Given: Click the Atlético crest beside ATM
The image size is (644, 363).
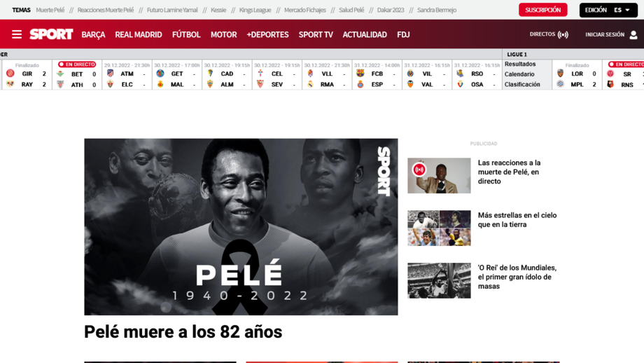Looking at the screenshot, I should click(110, 74).
